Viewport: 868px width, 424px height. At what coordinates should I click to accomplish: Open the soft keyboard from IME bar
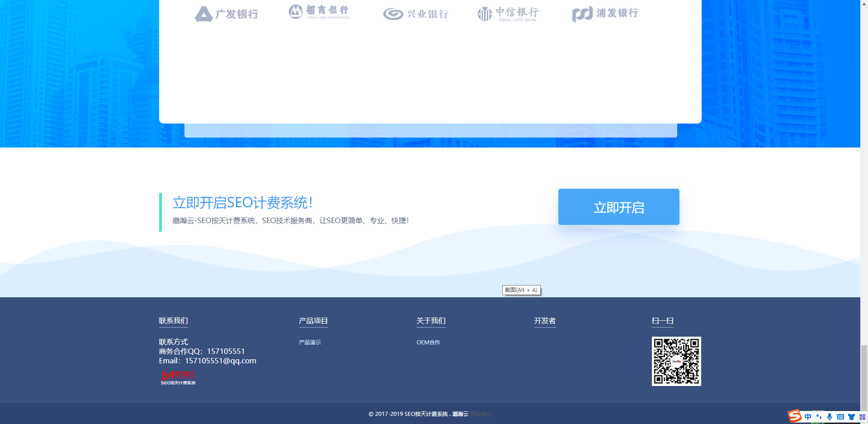[x=840, y=417]
